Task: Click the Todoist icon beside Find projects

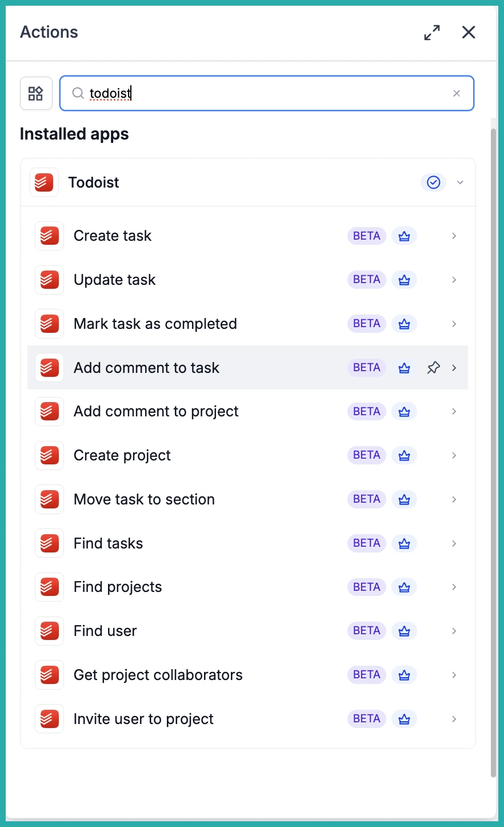Action: pyautogui.click(x=49, y=587)
